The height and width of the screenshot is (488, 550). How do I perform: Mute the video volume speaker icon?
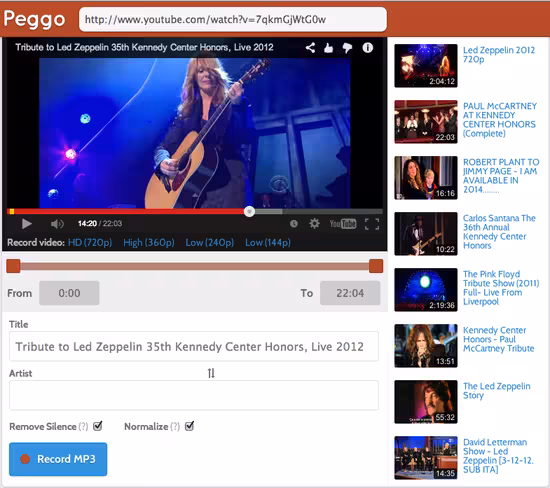click(57, 224)
